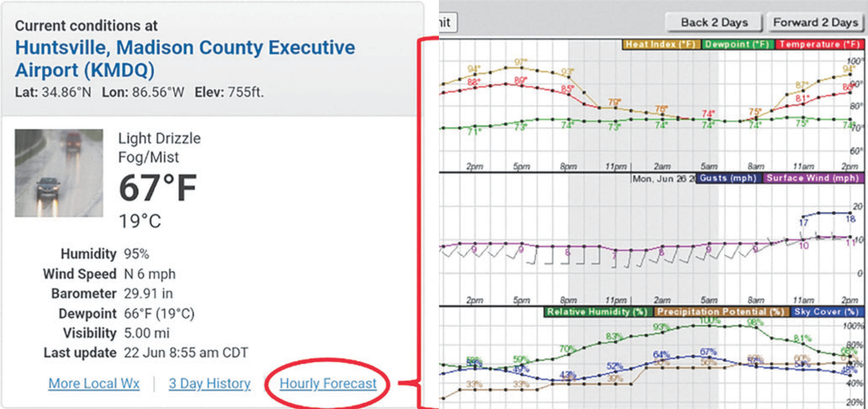
Task: Click the Gusts (mph) legend label
Action: (x=728, y=178)
